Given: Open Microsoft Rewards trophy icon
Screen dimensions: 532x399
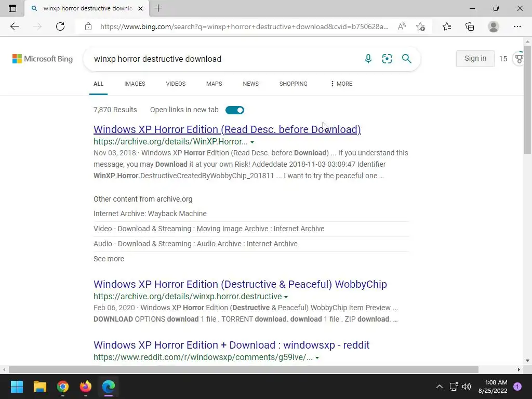Looking at the screenshot, I should [x=519, y=59].
